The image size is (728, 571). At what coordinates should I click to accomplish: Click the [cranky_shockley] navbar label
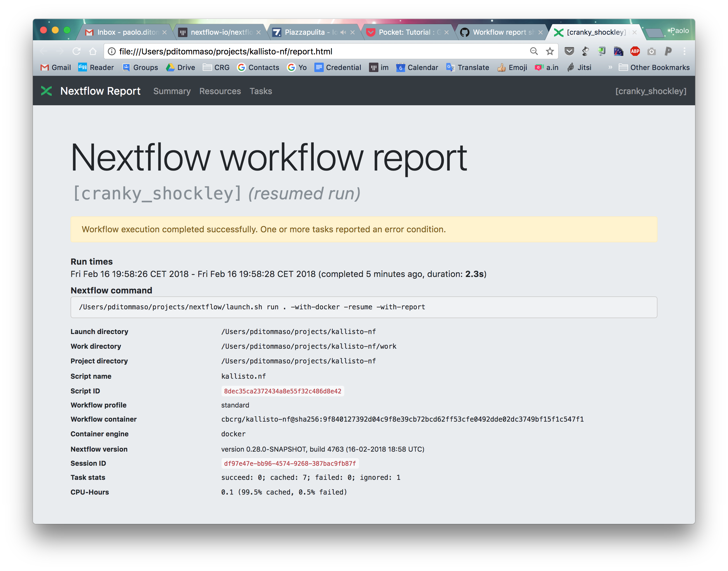coord(651,91)
